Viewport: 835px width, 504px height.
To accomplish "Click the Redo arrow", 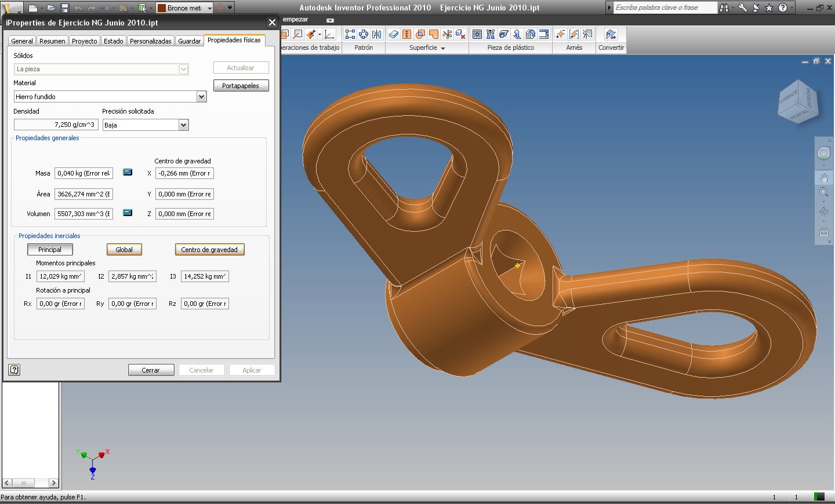I will click(x=92, y=8).
